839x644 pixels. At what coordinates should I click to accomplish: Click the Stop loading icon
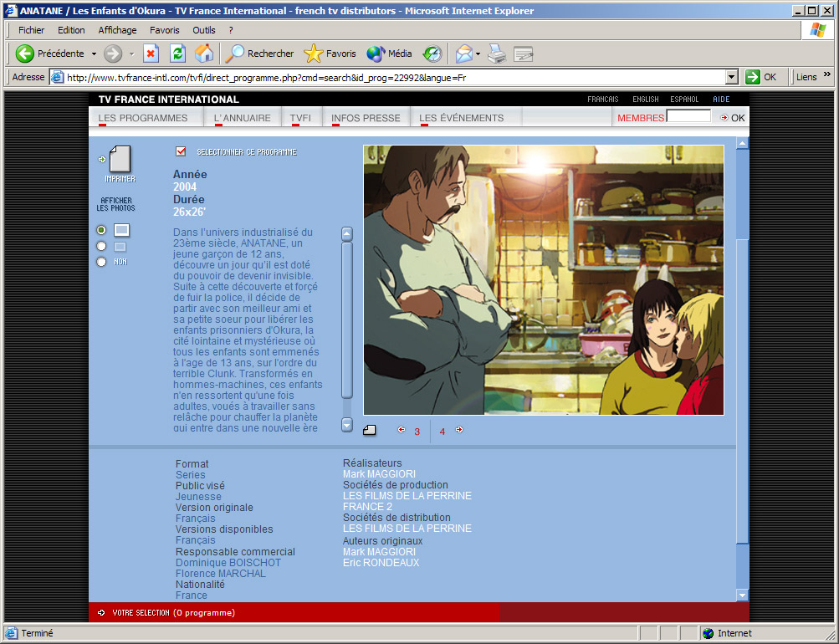[151, 54]
